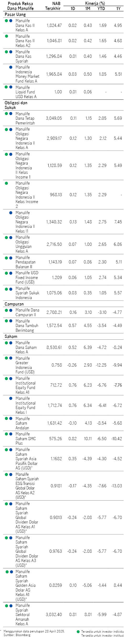The width and height of the screenshot is (124, 644).
Task: Click green dot beside Manulife Dana Campuran II
Action: [7, 310]
